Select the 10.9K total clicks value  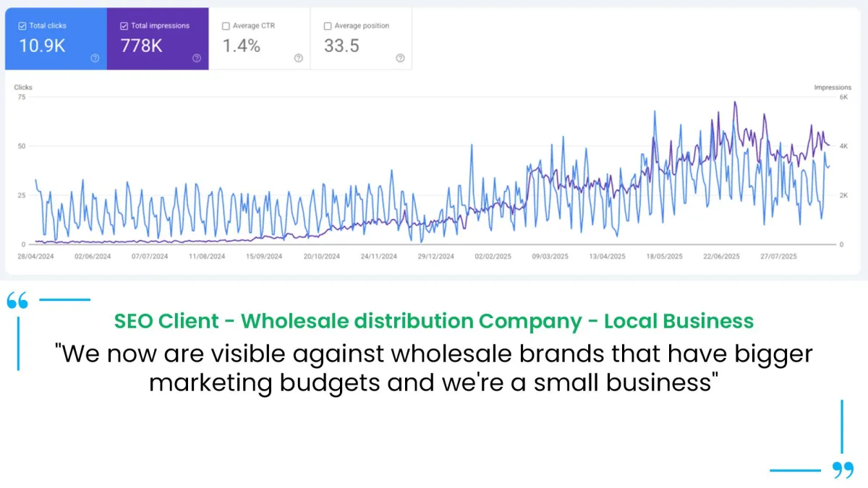point(42,46)
